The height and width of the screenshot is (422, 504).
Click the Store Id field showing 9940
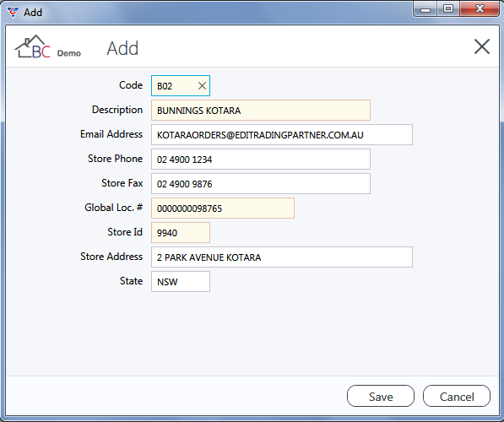coord(181,232)
